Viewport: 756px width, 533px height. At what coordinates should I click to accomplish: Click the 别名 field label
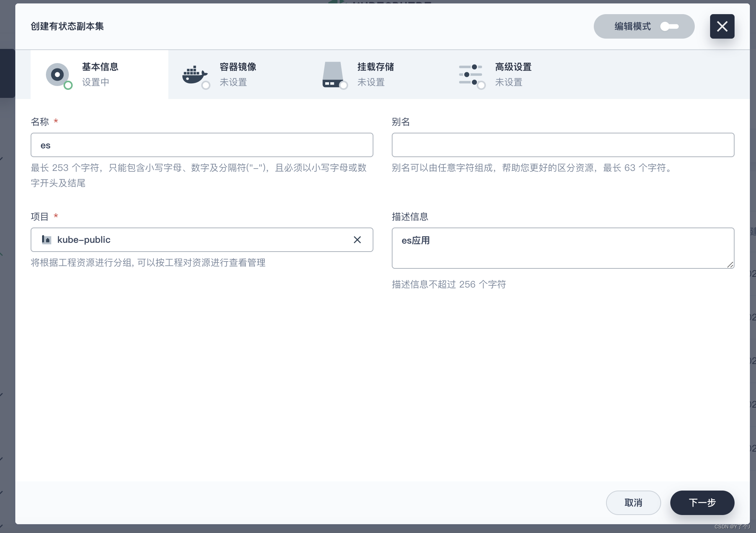pos(401,122)
